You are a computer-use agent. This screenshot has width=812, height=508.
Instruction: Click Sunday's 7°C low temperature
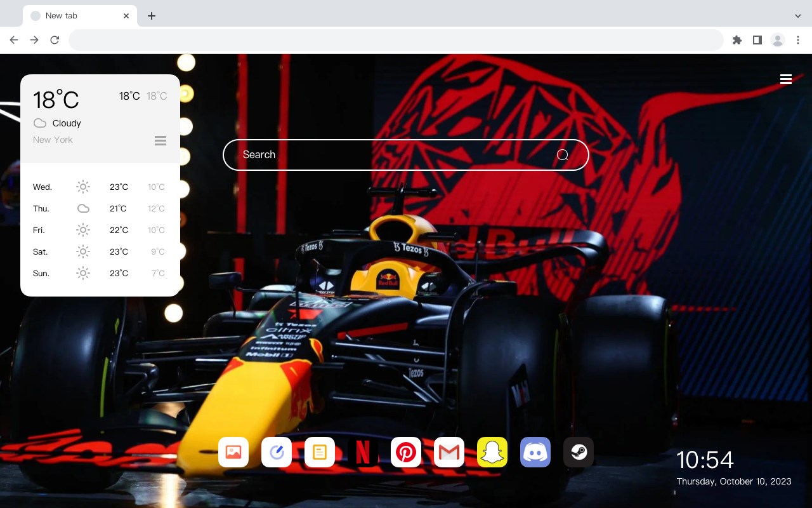158,273
